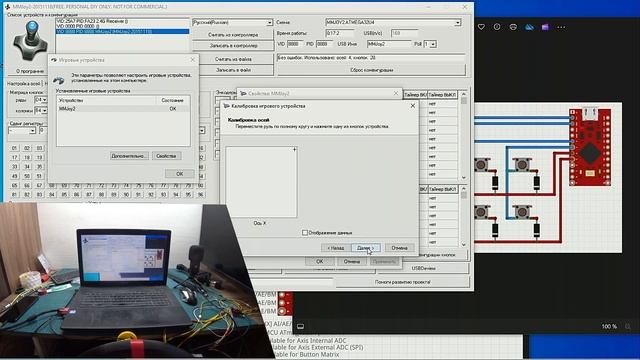Click the USB Имя MMJoy2 input field

click(x=389, y=44)
